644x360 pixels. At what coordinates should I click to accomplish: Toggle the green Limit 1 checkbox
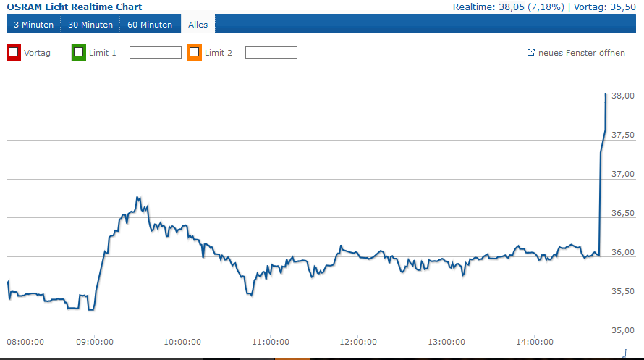point(78,52)
